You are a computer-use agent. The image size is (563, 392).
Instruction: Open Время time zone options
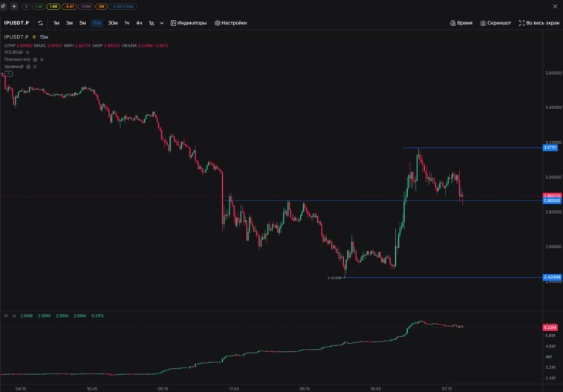point(461,23)
